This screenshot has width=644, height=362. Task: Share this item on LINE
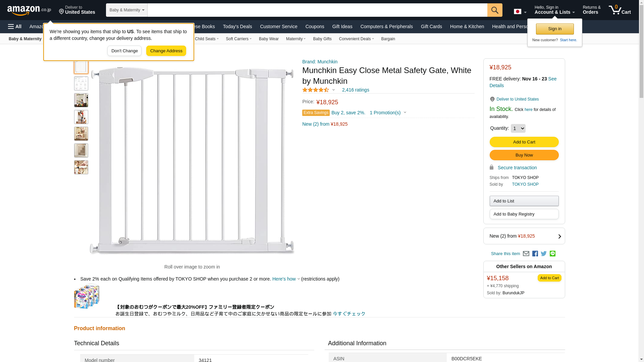[552, 254]
